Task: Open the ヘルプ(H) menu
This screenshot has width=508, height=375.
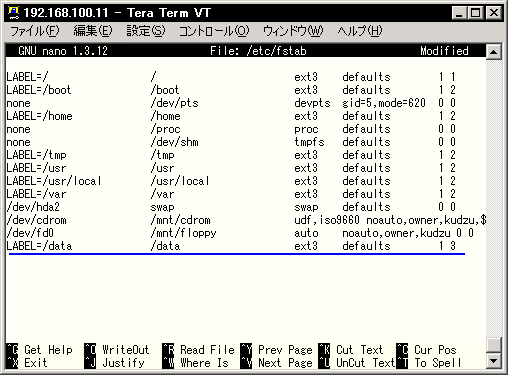Action: coord(360,31)
